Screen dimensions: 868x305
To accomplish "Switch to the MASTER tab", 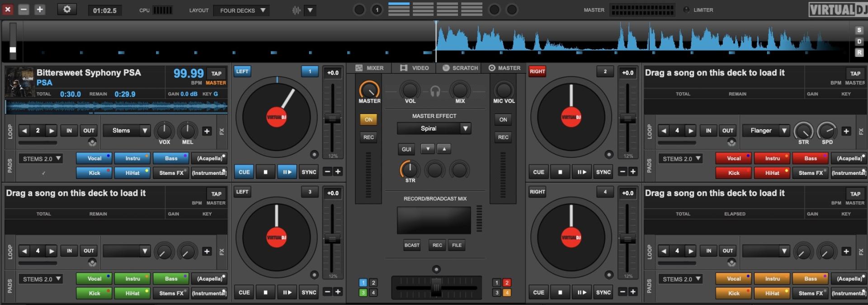I will [x=505, y=68].
